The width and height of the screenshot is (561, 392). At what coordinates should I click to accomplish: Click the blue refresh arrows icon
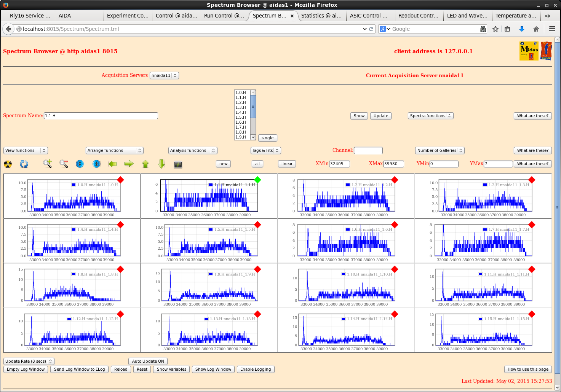24,164
